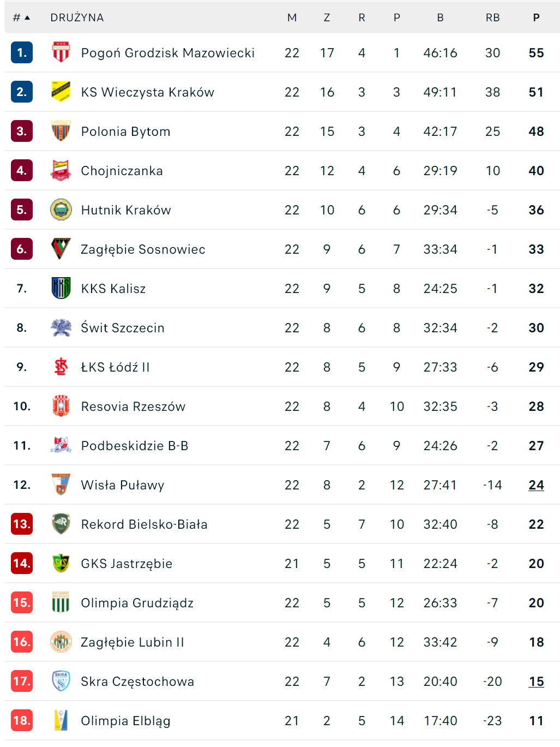Screen dimensions: 560x747
Task: Sort by the bold P points header
Action: click(x=536, y=17)
